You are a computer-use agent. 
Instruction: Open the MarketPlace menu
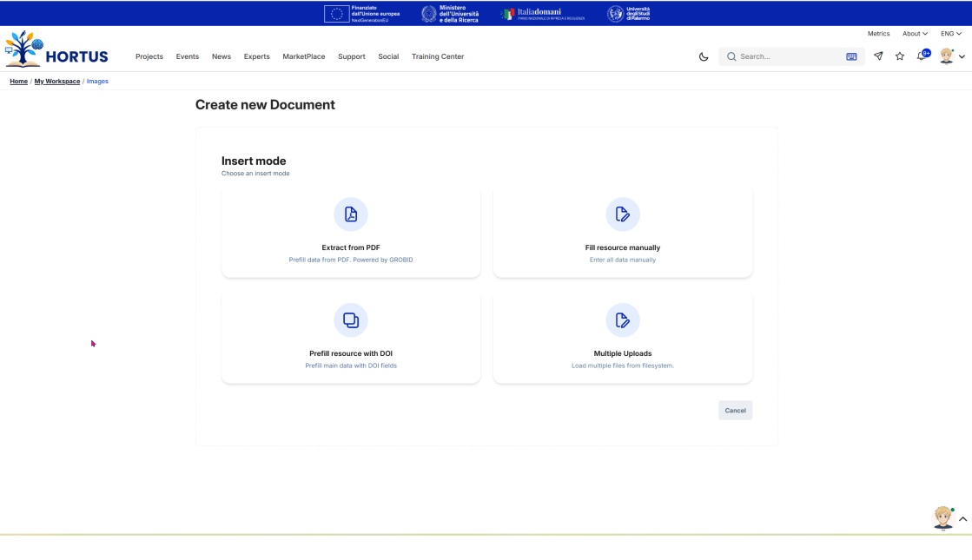[x=304, y=56]
